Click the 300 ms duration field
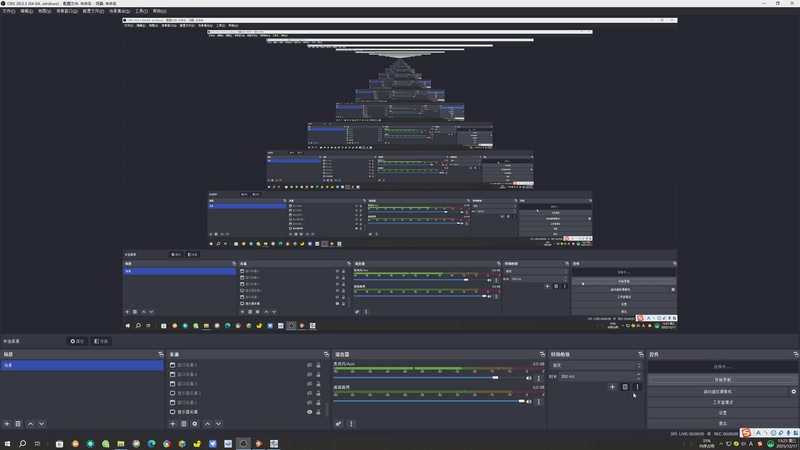Screen dimensions: 800x450 597,376
